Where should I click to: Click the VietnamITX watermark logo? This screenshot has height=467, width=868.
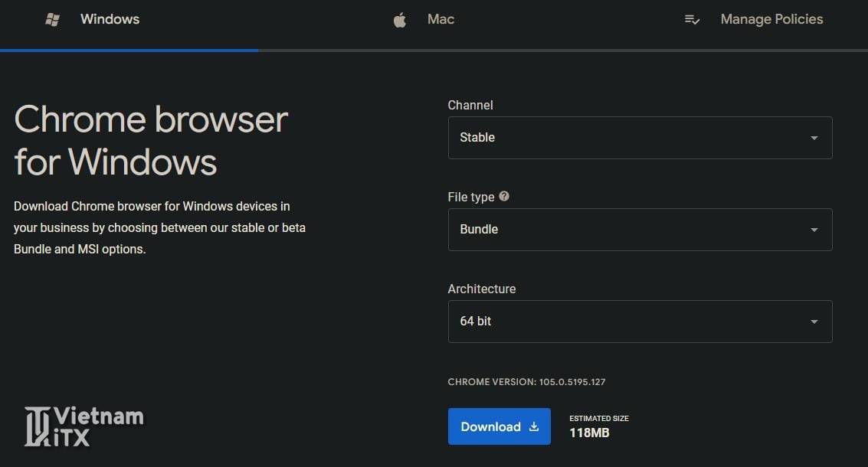(84, 427)
